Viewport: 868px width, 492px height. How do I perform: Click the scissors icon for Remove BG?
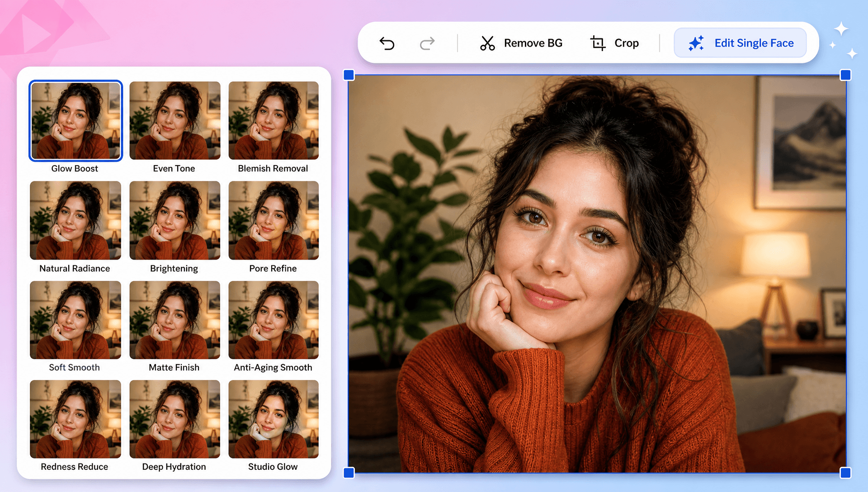click(487, 43)
